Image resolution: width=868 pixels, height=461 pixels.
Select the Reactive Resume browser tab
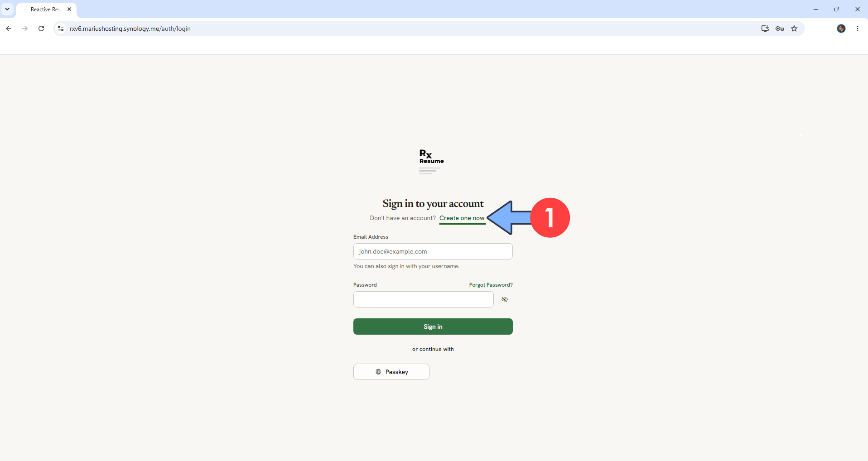pos(46,10)
